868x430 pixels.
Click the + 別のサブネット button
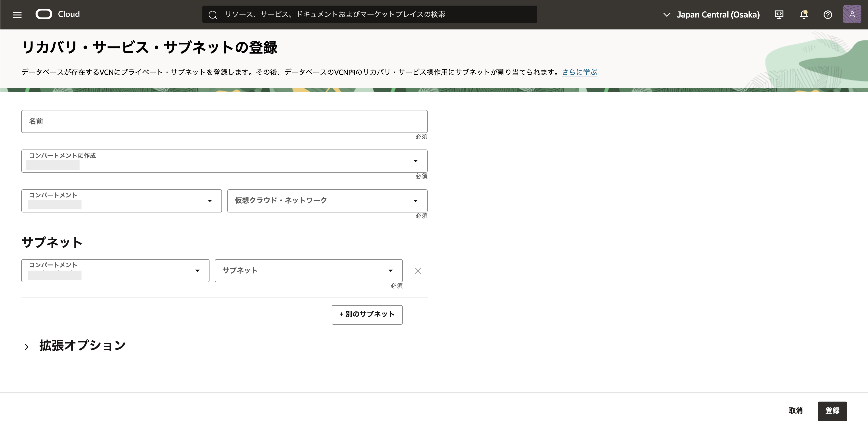point(367,315)
